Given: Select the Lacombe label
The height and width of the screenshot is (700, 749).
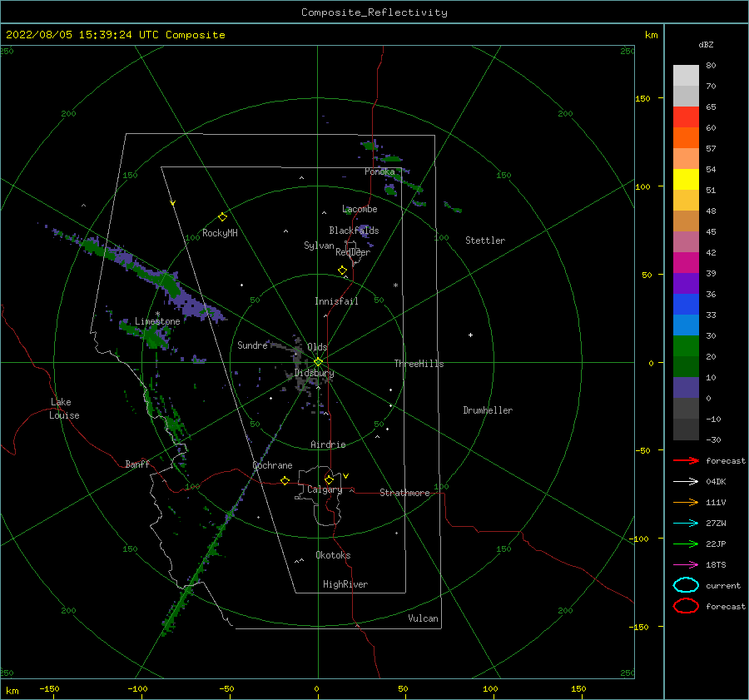Looking at the screenshot, I should [360, 209].
